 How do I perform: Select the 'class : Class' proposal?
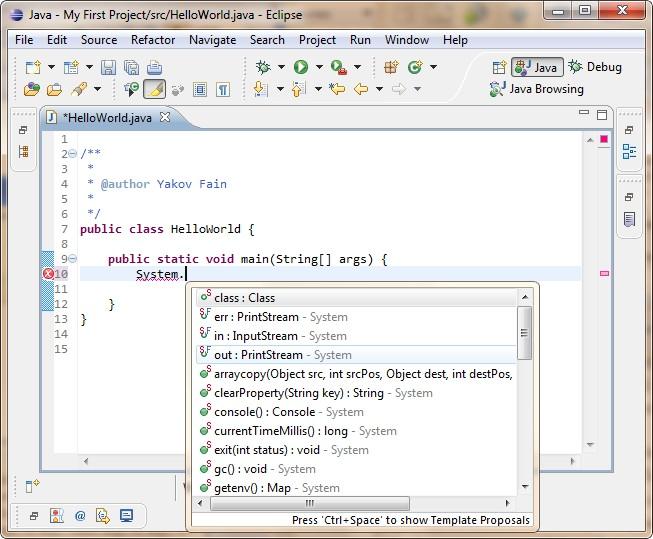coord(357,298)
